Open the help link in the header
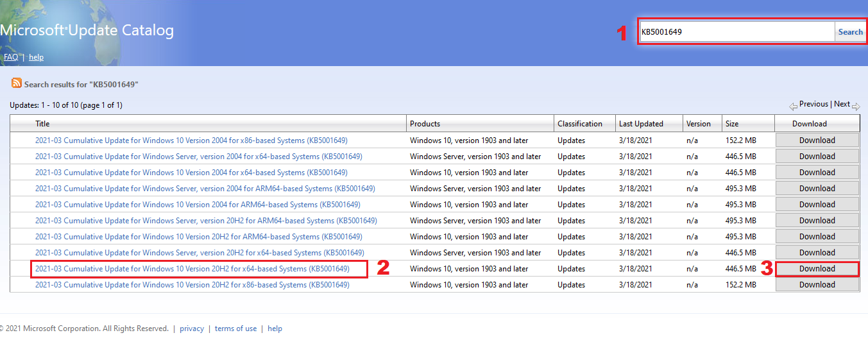 point(36,57)
